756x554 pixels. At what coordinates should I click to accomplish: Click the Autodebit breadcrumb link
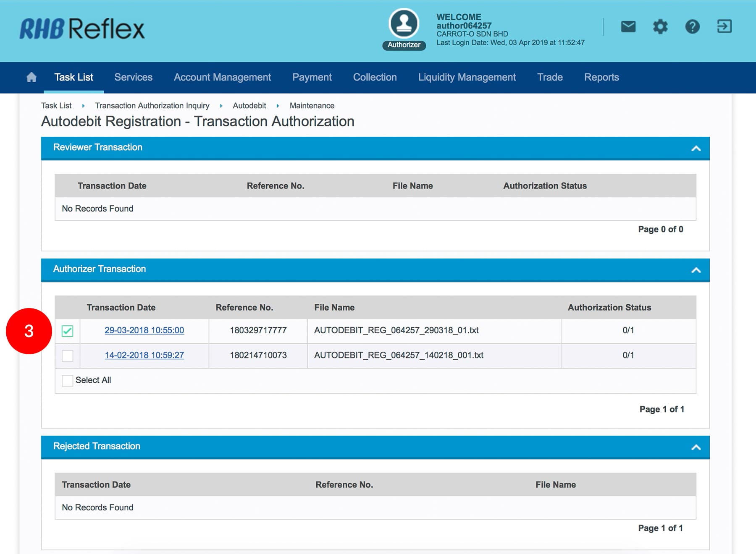pyautogui.click(x=249, y=106)
